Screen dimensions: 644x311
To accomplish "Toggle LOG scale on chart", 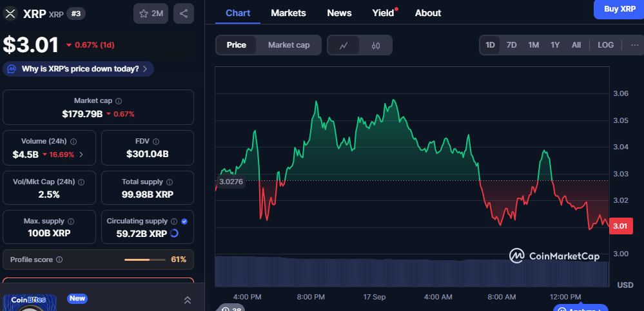I will (605, 45).
